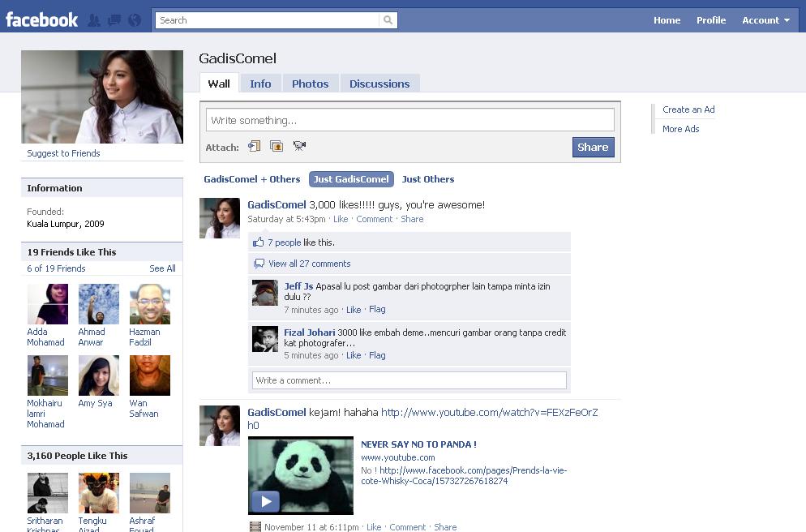This screenshot has height=532, width=806.
Task: Flag Jeff Js's comment
Action: coord(377,310)
